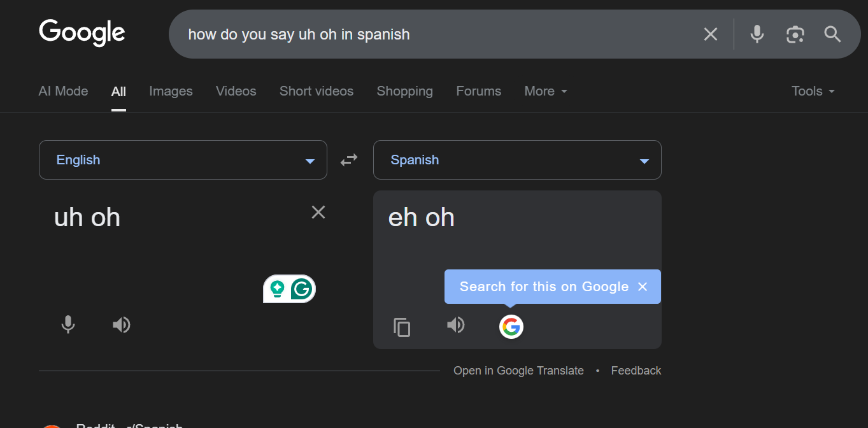The image size is (868, 428).
Task: Search translation using the Google G icon
Action: pos(511,327)
